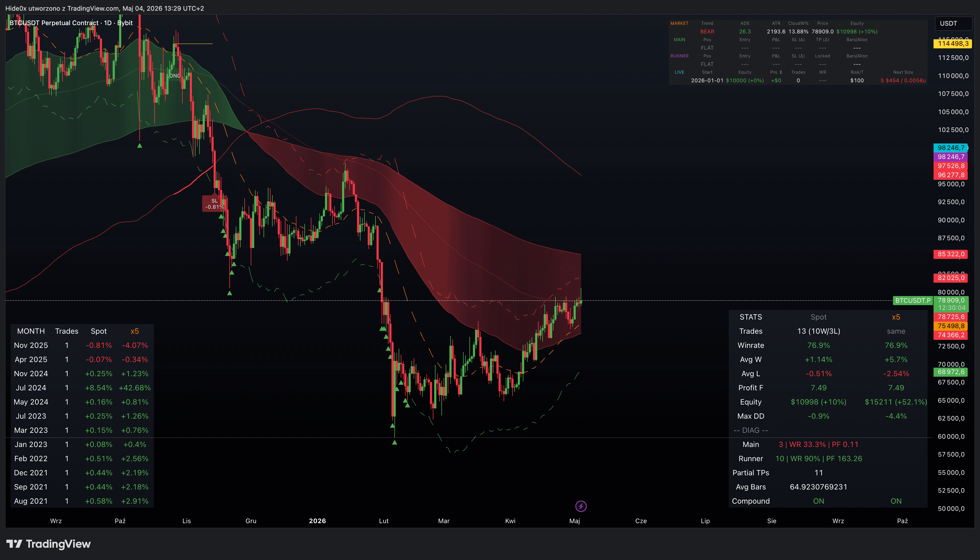
Task: Click the Lut label on time axis
Action: pos(383,521)
